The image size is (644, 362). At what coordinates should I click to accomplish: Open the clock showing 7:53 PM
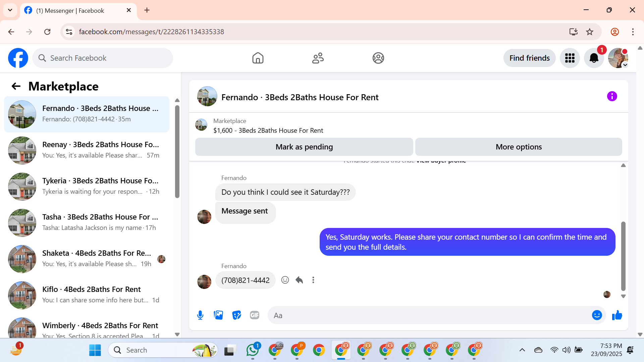coord(606,350)
